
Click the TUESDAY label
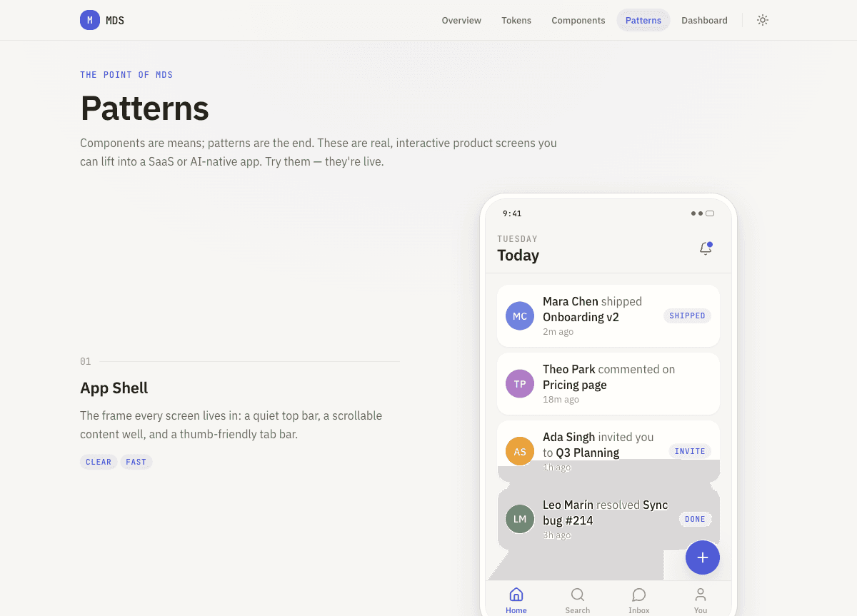click(517, 239)
